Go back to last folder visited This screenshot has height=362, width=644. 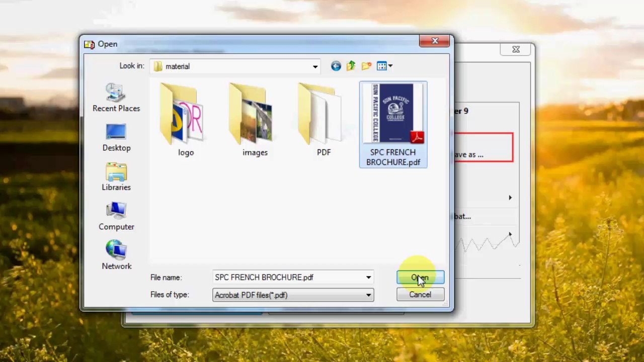coord(336,66)
